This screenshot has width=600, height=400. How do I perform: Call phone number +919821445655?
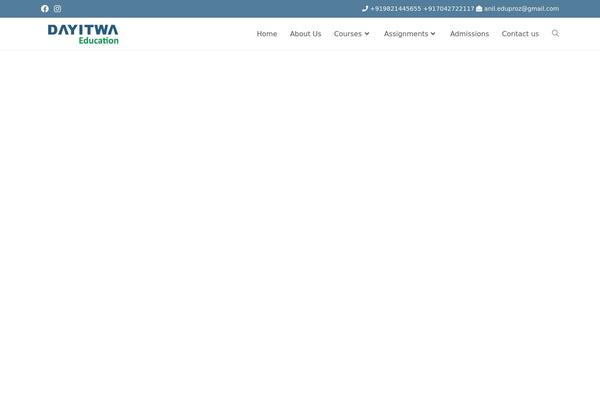tap(396, 8)
